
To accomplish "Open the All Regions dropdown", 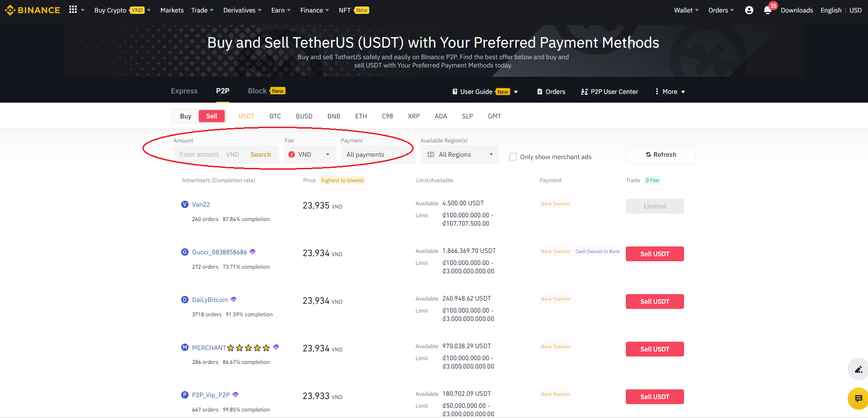I will [459, 154].
